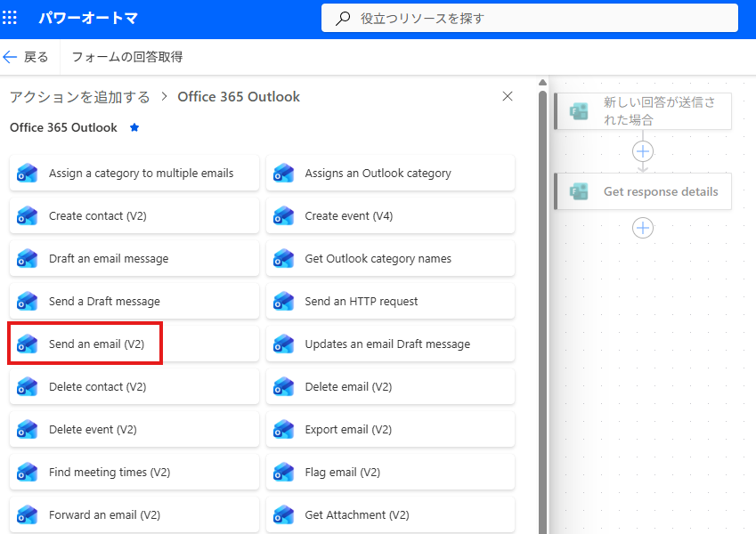Click Outlook icon beside Flag email (V2)
The image size is (756, 534).
(283, 472)
